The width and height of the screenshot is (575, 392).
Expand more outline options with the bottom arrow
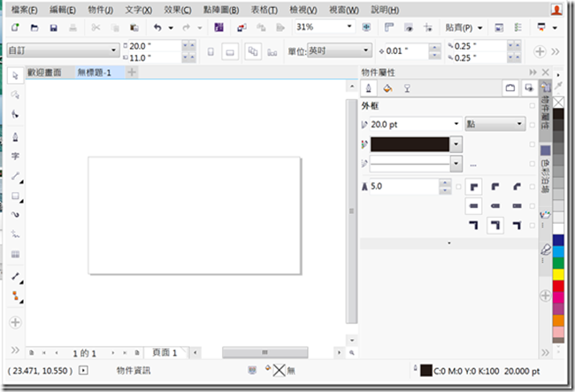tap(449, 243)
